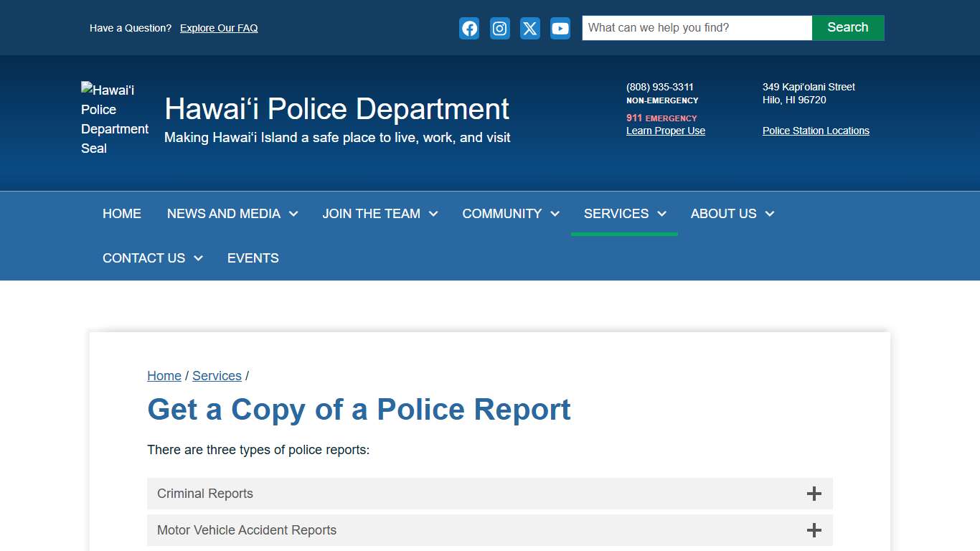Screen dimensions: 980x551
Task: Open the Facebook page icon
Action: pos(468,28)
